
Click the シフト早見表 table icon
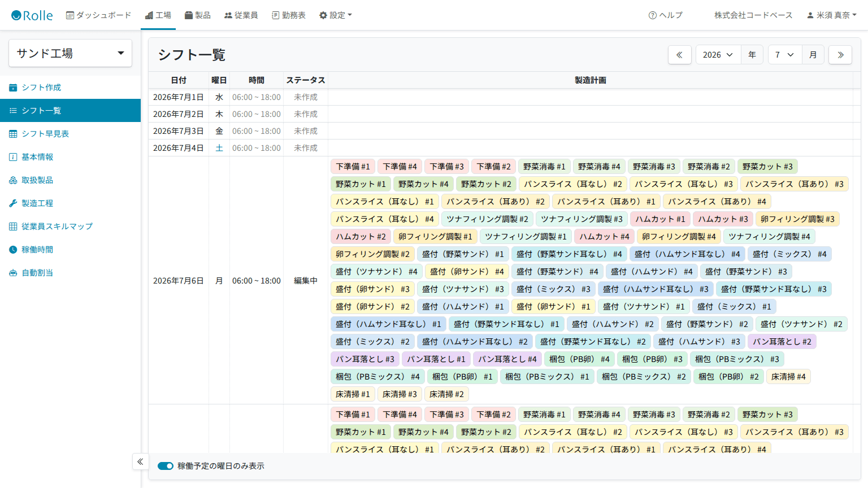coord(13,134)
